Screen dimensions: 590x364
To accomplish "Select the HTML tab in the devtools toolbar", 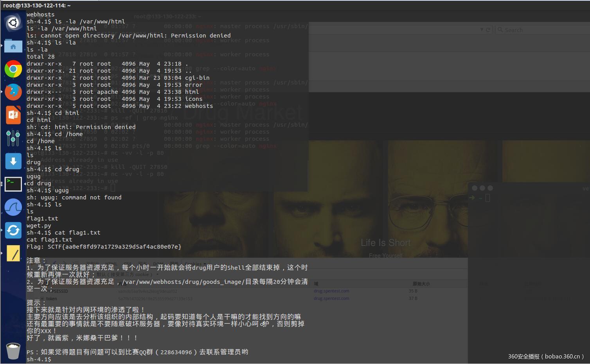I will click(111, 264).
